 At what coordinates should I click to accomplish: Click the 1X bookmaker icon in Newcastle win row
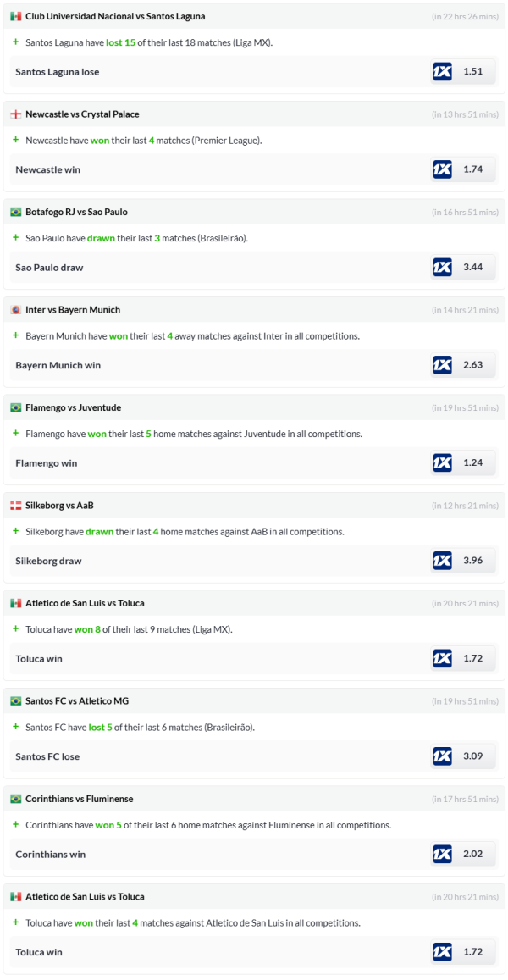(442, 169)
